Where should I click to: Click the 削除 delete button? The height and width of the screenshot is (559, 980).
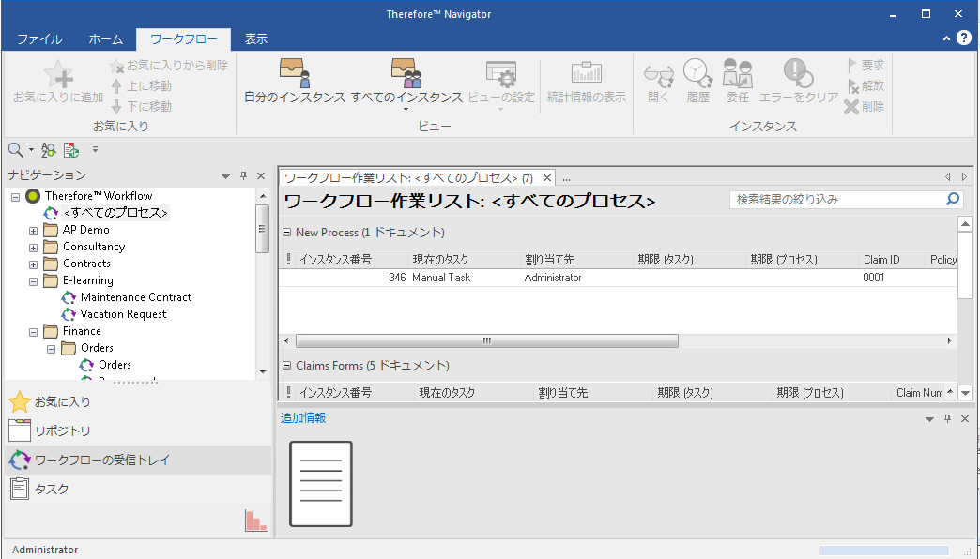pos(865,106)
